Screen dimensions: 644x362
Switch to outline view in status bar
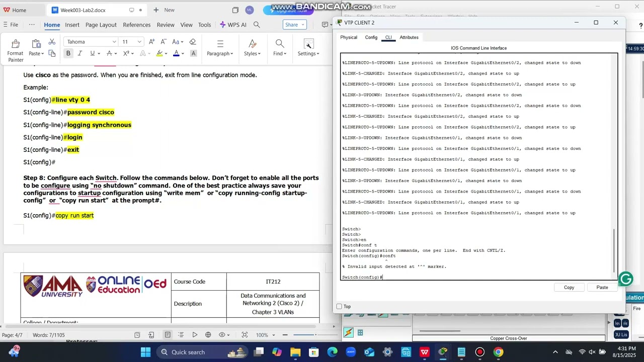182,335
